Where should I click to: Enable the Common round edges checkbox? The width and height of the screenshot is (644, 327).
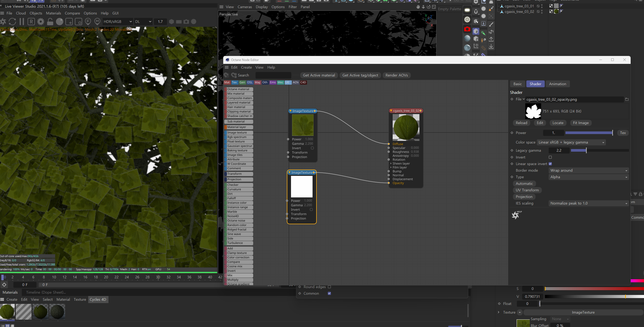329,287
